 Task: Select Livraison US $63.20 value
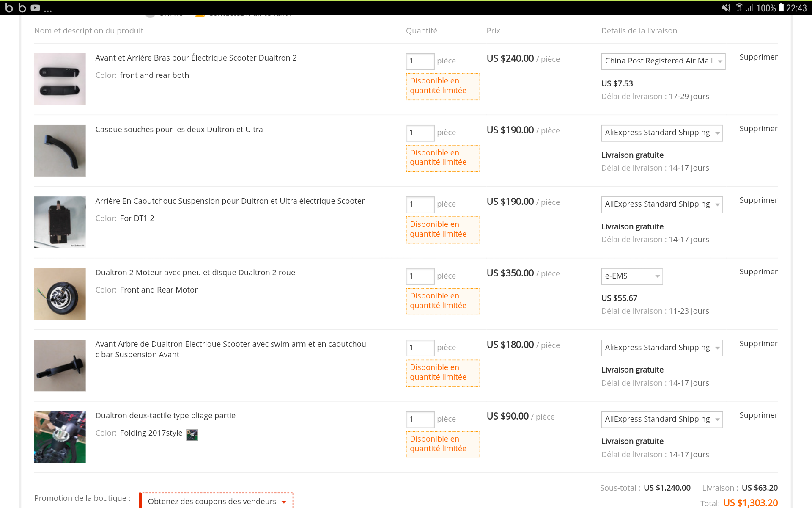pos(760,488)
